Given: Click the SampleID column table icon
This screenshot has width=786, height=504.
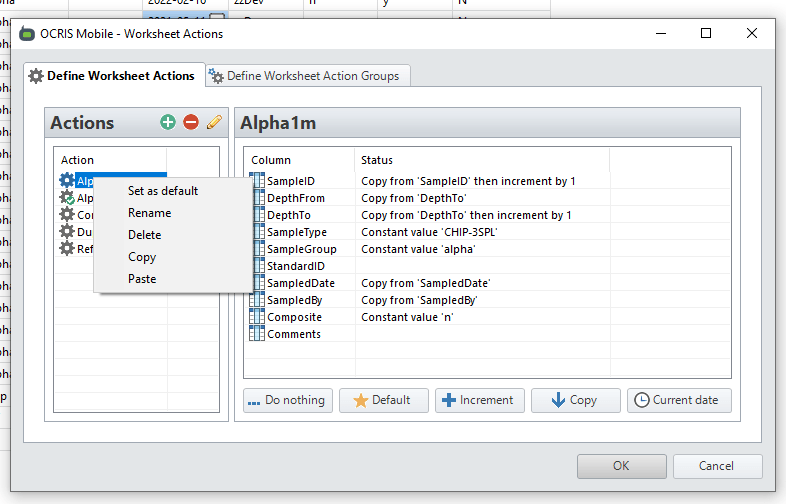Looking at the screenshot, I should coord(257,181).
